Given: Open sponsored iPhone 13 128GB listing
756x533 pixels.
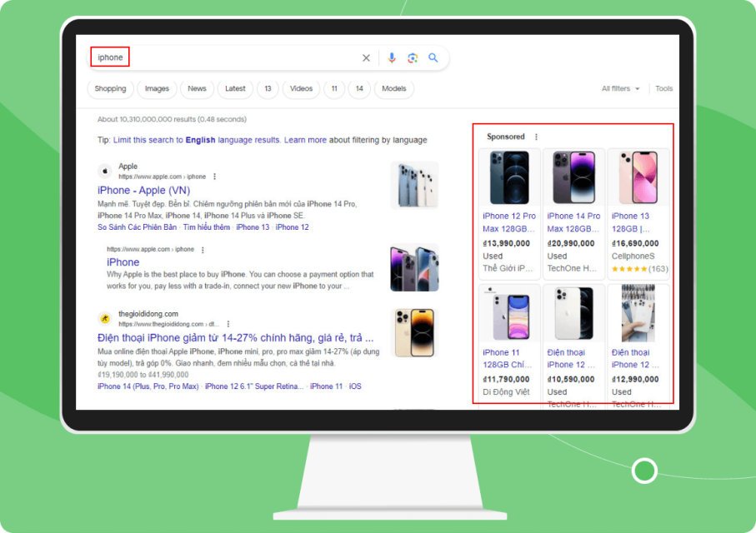Looking at the screenshot, I should 631,222.
